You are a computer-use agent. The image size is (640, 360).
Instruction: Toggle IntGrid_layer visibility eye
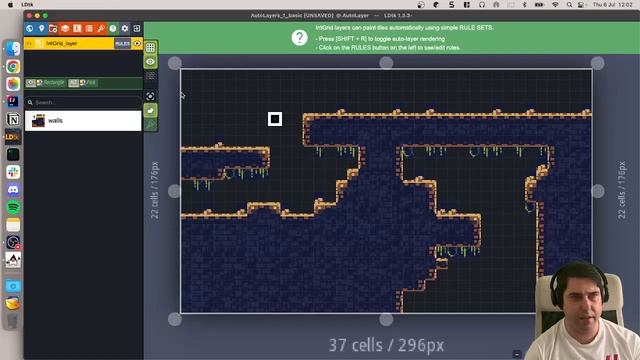coord(137,44)
